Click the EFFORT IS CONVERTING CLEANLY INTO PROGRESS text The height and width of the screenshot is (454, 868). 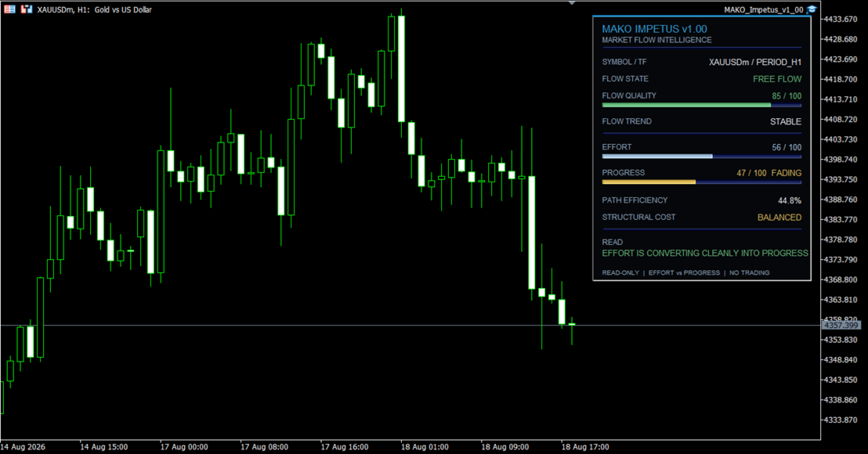coord(705,254)
